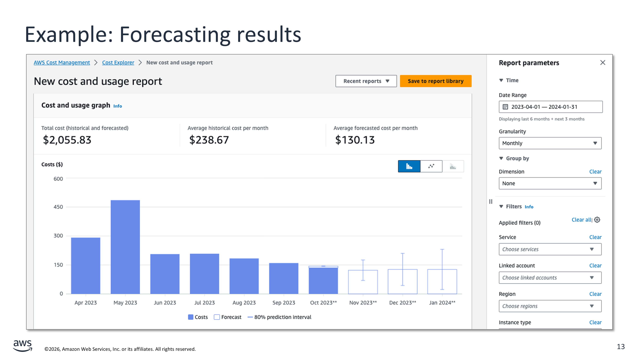
Task: Switch to bar chart view
Action: coord(409,166)
